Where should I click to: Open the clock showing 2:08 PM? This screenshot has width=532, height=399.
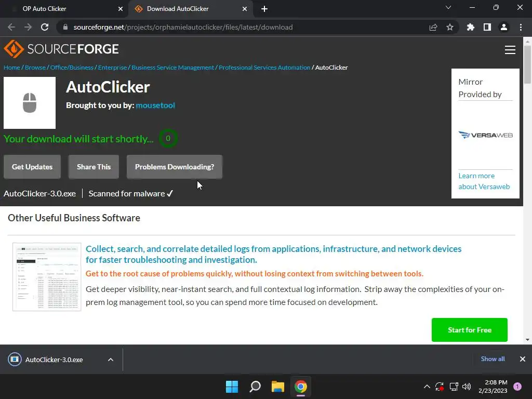pyautogui.click(x=493, y=387)
